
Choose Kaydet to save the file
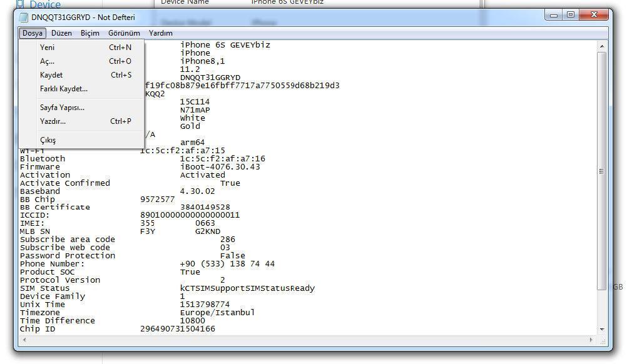81,74
